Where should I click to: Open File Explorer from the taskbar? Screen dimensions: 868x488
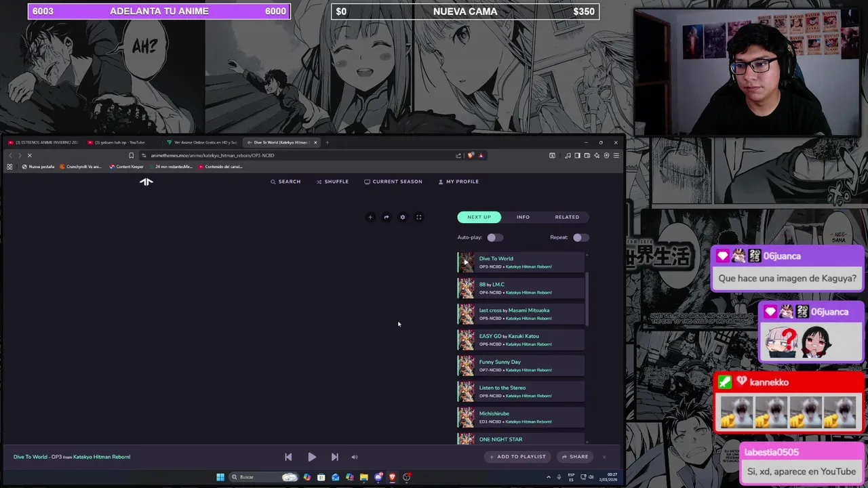364,477
